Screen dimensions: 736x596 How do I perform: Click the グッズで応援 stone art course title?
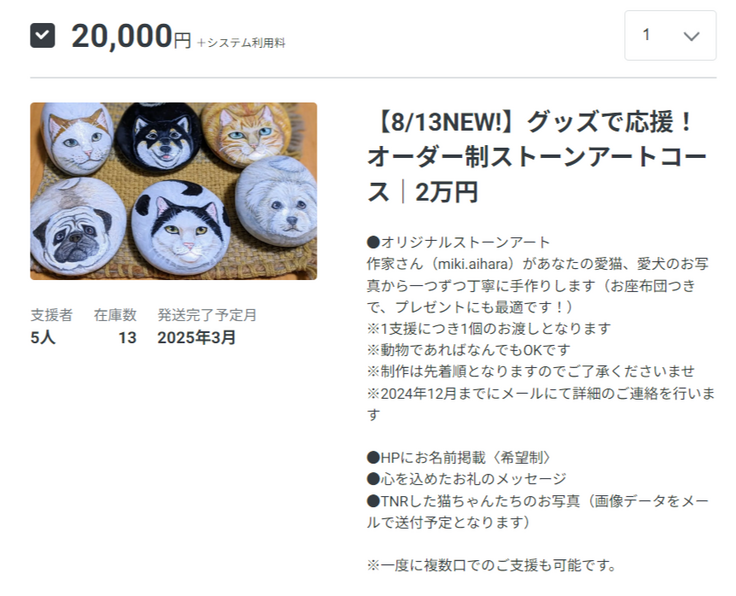point(537,157)
